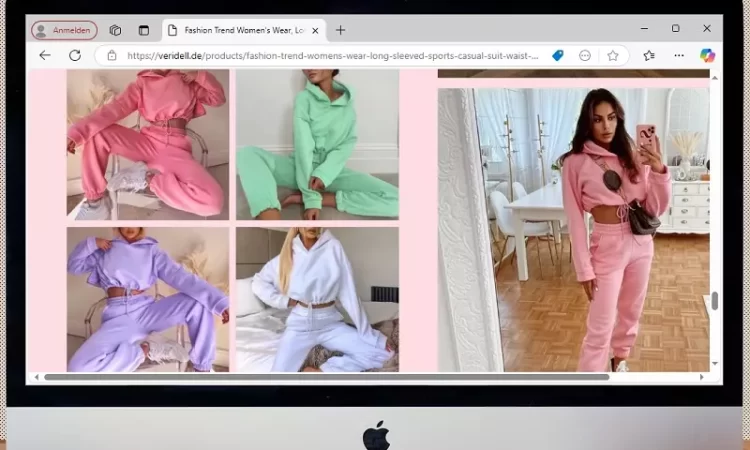Open the pink tracksuit product image

(x=148, y=145)
